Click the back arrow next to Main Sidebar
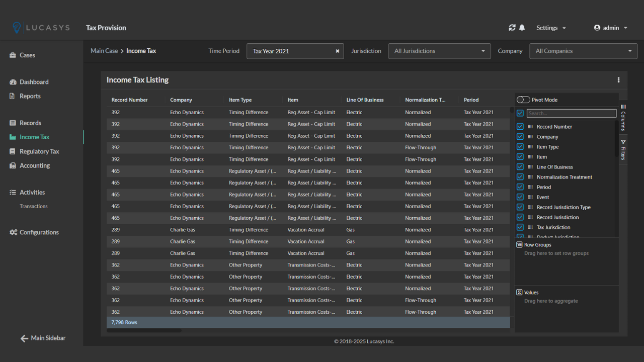644x362 pixels. click(x=23, y=338)
